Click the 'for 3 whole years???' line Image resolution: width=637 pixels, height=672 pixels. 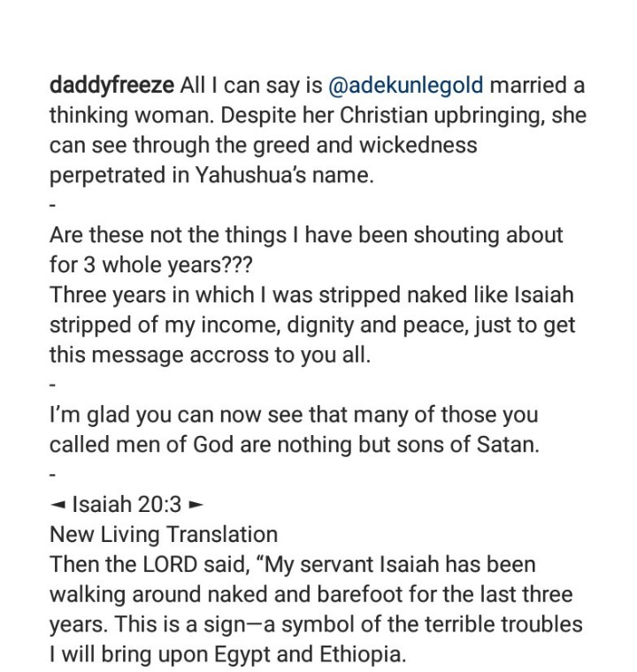click(151, 265)
